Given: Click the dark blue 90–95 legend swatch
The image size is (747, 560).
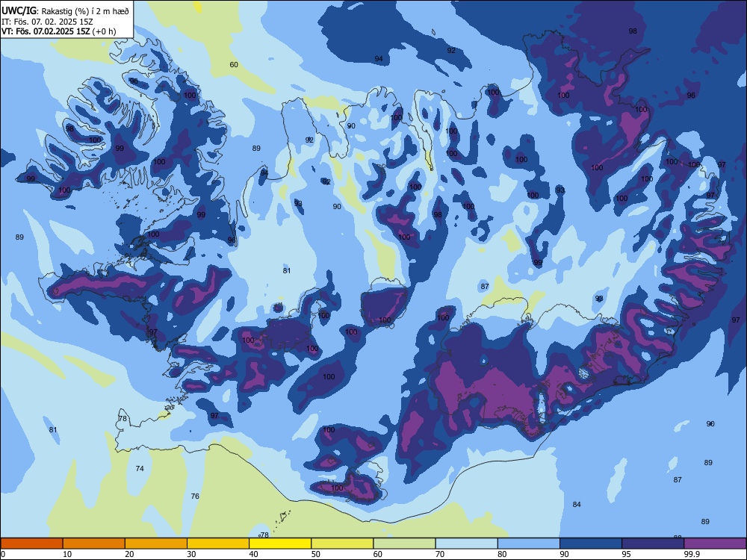Looking at the screenshot, I should (591, 544).
